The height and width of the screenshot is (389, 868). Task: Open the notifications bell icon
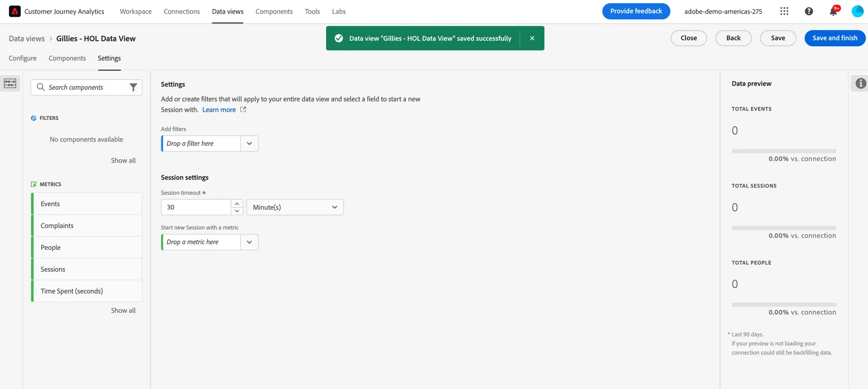click(833, 11)
